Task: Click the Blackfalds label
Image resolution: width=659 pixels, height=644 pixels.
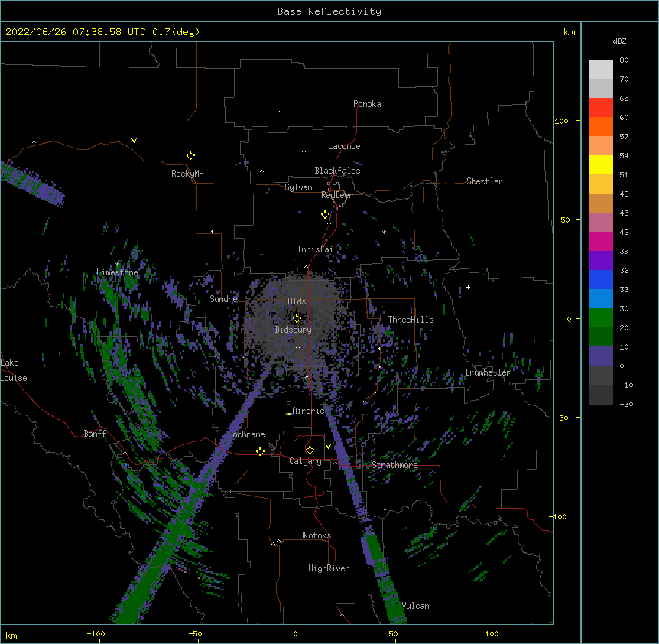Action: click(337, 171)
